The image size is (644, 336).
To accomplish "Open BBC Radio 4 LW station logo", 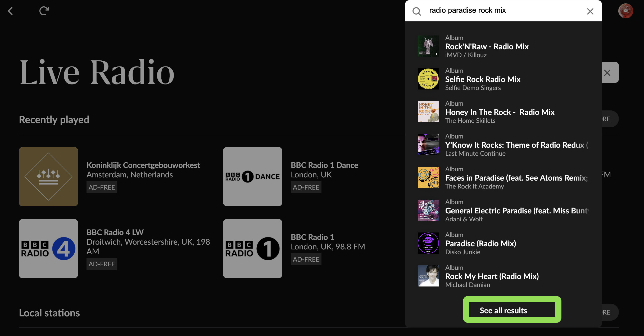I will click(48, 249).
